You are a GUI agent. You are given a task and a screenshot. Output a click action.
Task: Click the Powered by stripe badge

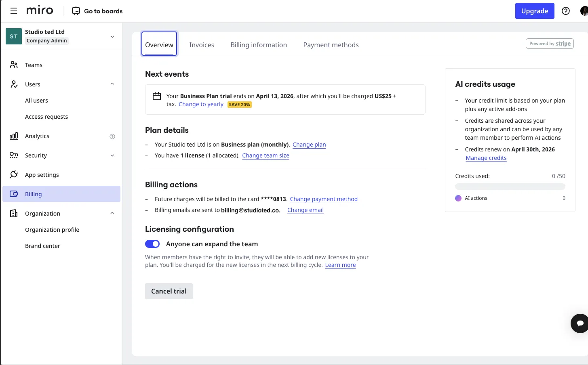coord(550,44)
